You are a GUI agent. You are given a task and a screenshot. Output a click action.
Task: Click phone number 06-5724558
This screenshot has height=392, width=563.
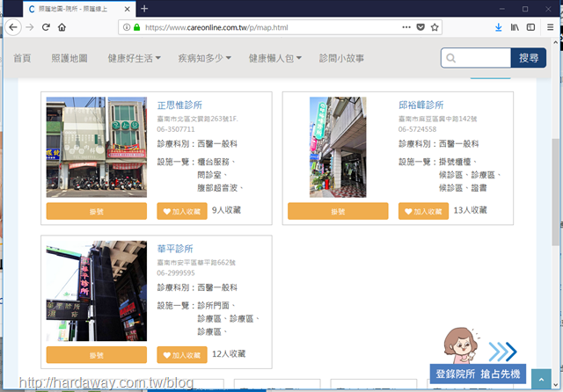(x=417, y=129)
